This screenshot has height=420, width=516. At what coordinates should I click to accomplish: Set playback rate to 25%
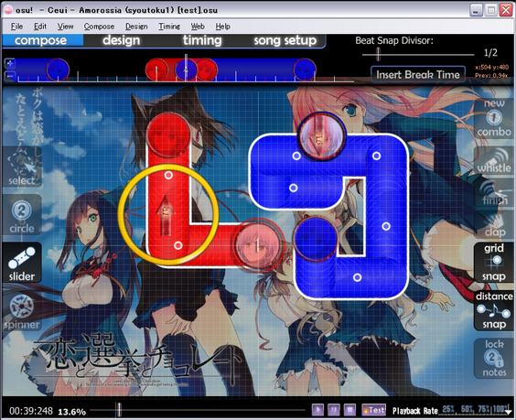tap(448, 409)
